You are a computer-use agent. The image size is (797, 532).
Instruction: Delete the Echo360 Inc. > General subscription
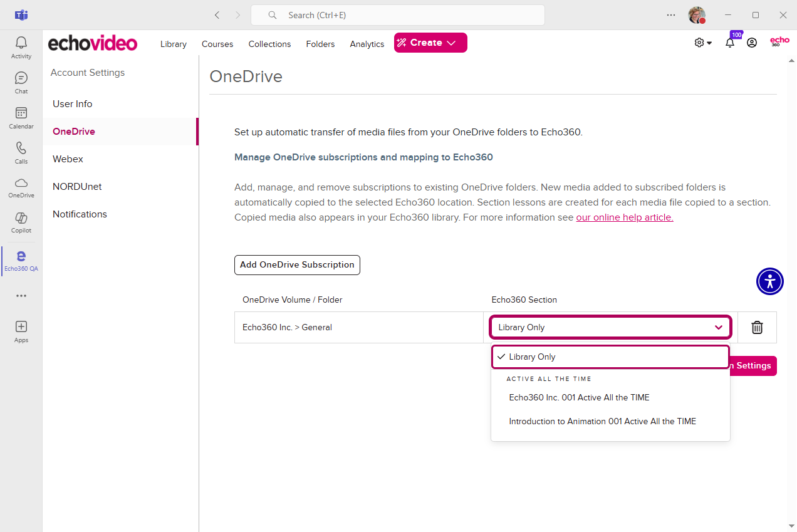pyautogui.click(x=757, y=327)
